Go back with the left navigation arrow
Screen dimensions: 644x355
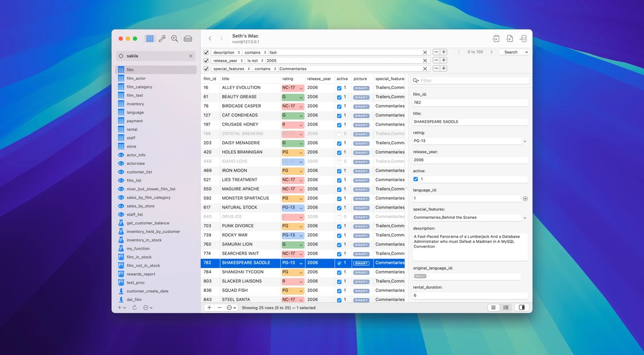pyautogui.click(x=210, y=39)
